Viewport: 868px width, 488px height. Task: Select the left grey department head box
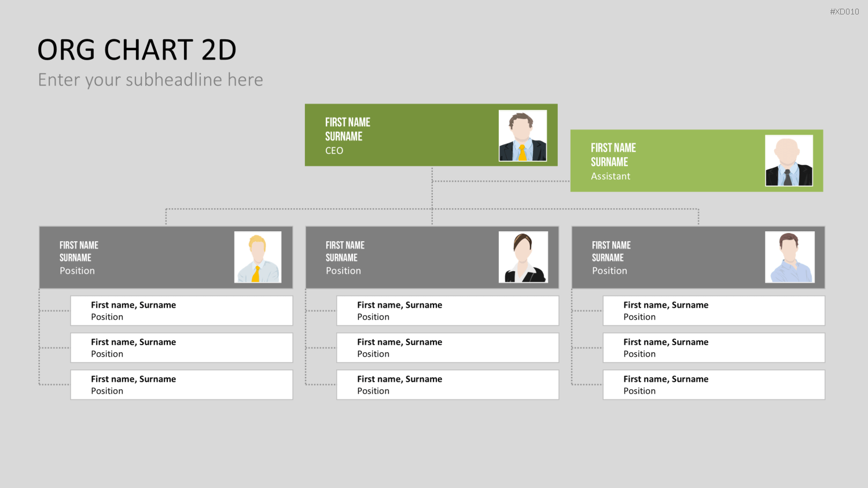point(166,257)
